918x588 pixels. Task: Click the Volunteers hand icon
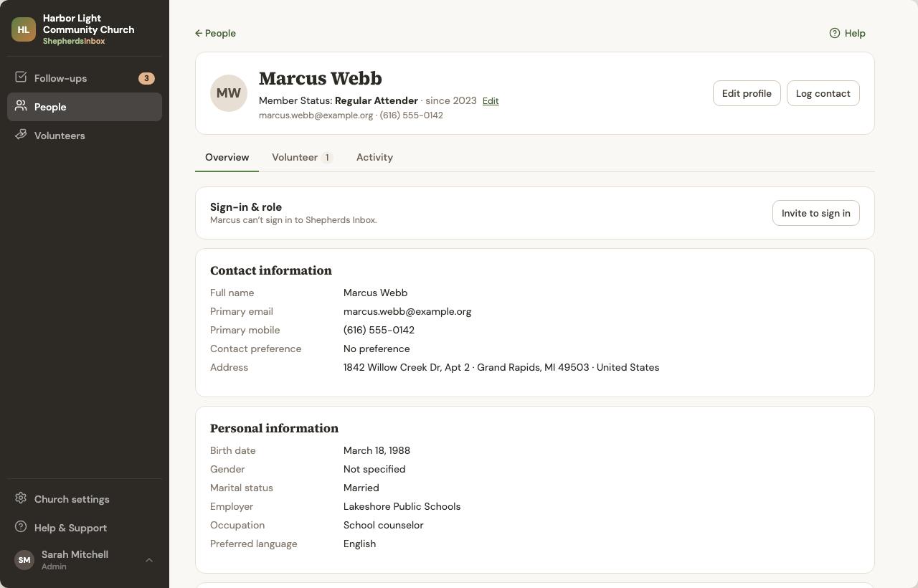point(21,135)
